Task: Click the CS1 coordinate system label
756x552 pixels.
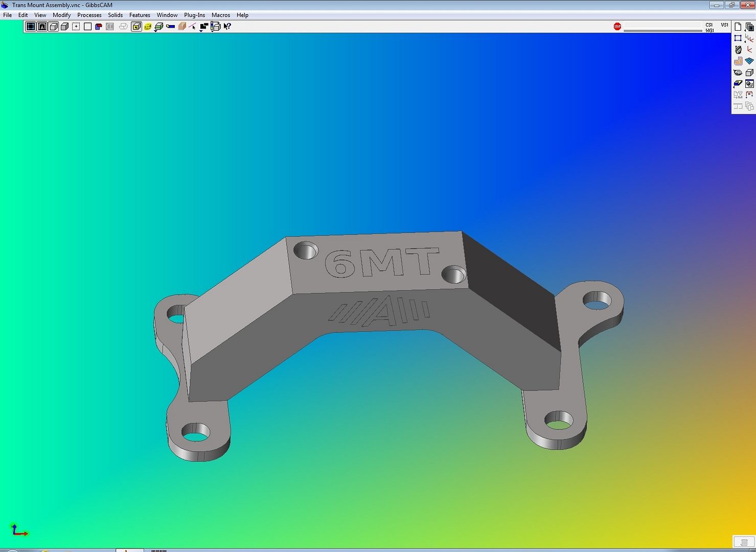Action: (x=709, y=25)
